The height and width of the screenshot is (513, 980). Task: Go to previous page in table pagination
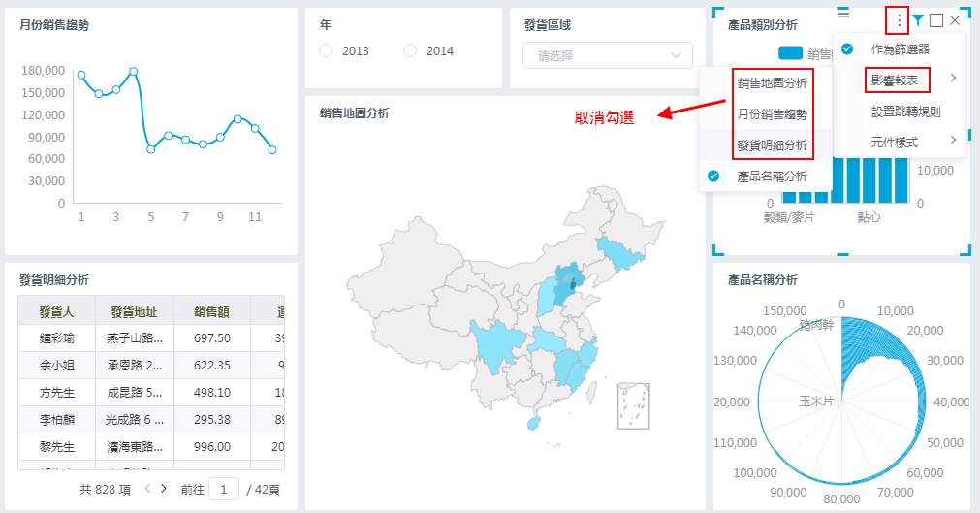[x=147, y=489]
